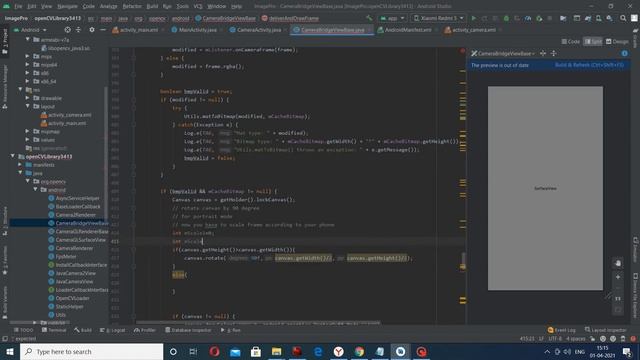Open the Event Log button

tap(562, 330)
